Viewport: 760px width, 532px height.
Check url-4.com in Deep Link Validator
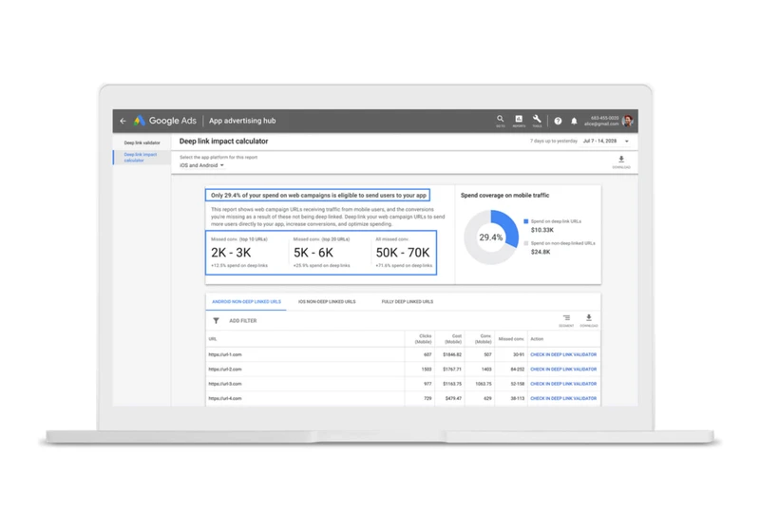tap(563, 398)
